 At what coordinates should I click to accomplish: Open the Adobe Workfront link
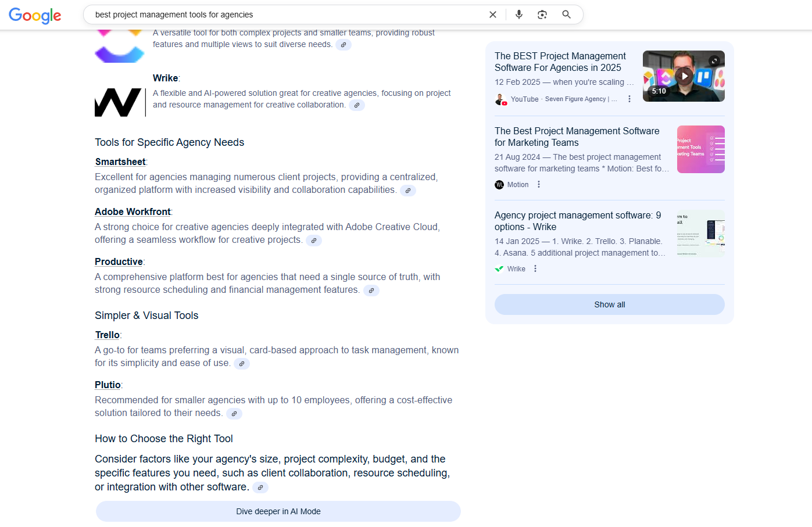(x=133, y=212)
